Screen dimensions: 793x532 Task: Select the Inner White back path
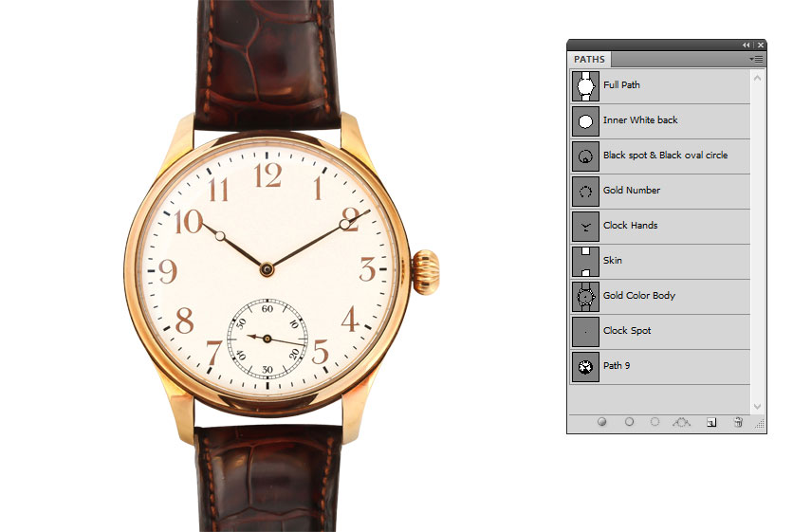point(640,120)
